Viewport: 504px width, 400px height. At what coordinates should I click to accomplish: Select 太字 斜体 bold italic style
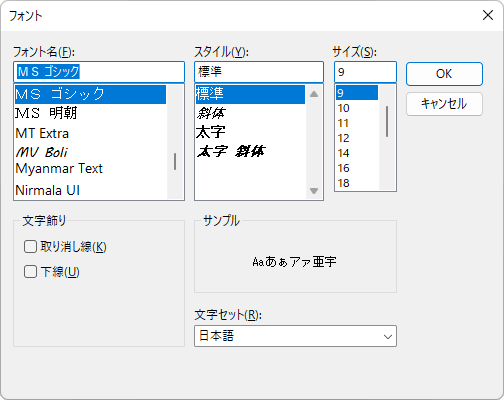point(250,151)
